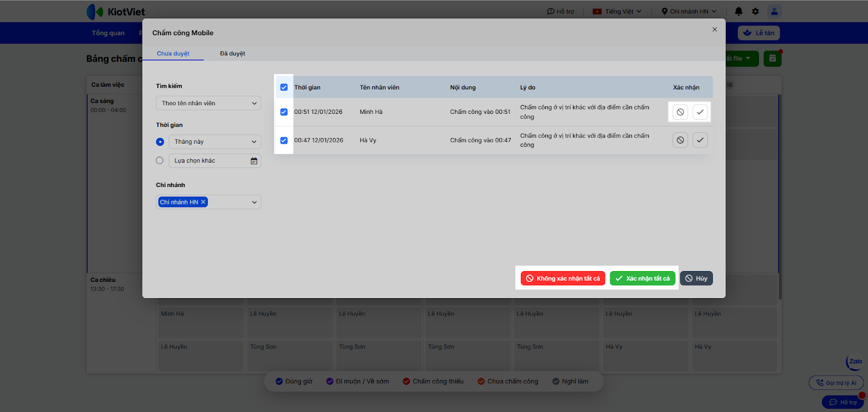Open the user account avatar
868x412 pixels.
coord(774,11)
